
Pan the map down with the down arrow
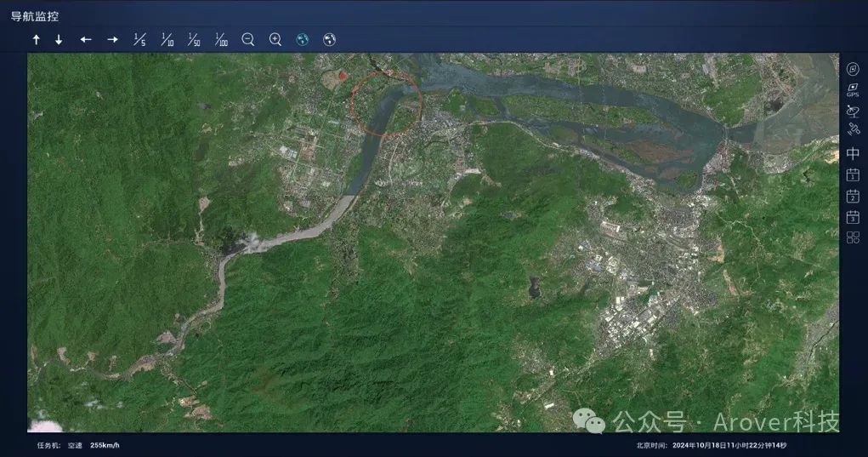(59, 39)
